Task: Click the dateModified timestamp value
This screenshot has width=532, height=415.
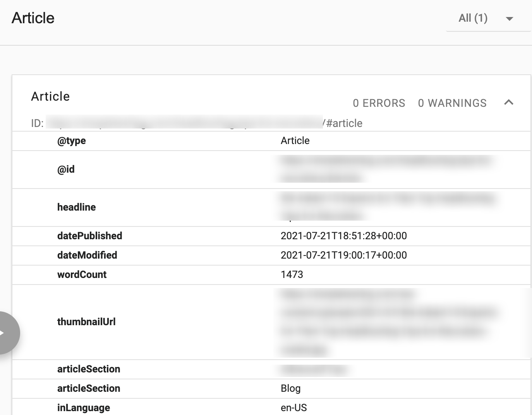Action: coord(343,256)
